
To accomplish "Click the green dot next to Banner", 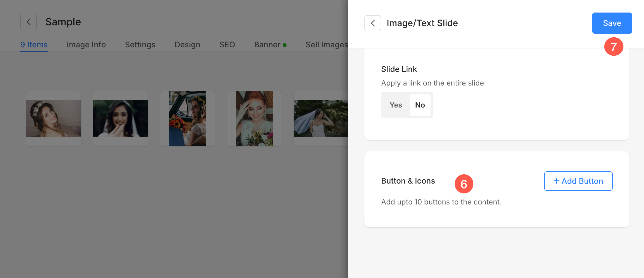I will point(285,45).
